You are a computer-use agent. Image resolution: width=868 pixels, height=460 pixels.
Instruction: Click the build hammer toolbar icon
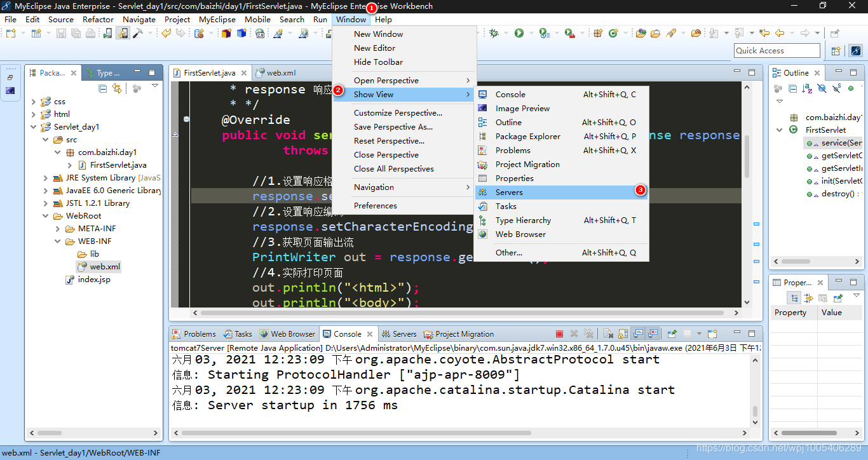coord(137,33)
